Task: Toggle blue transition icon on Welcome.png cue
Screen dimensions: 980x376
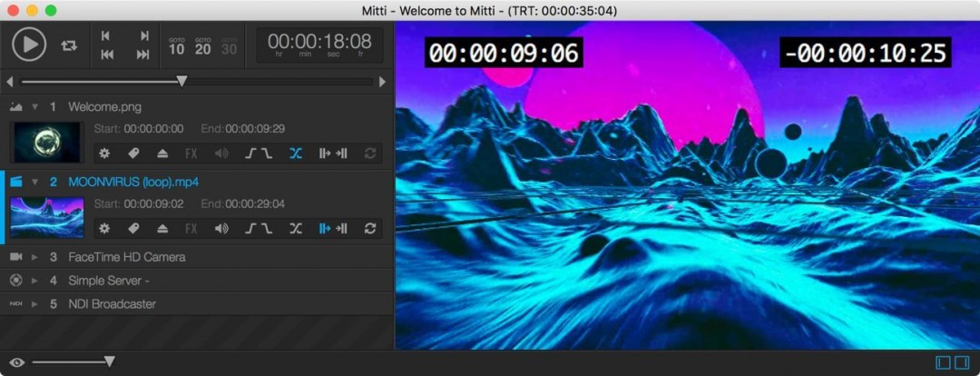Action: tap(295, 153)
